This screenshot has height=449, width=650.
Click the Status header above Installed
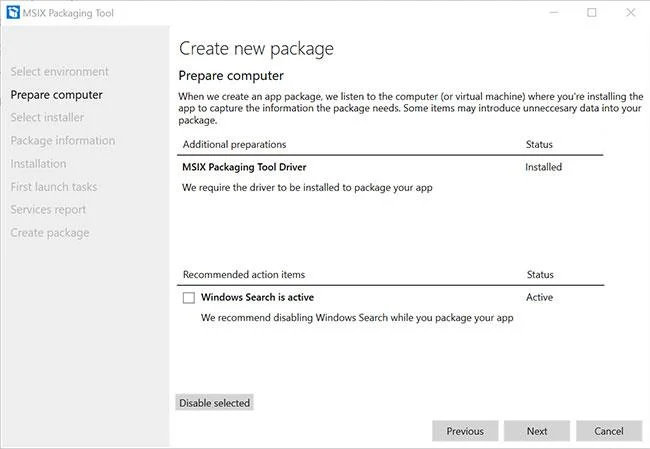[x=539, y=144]
